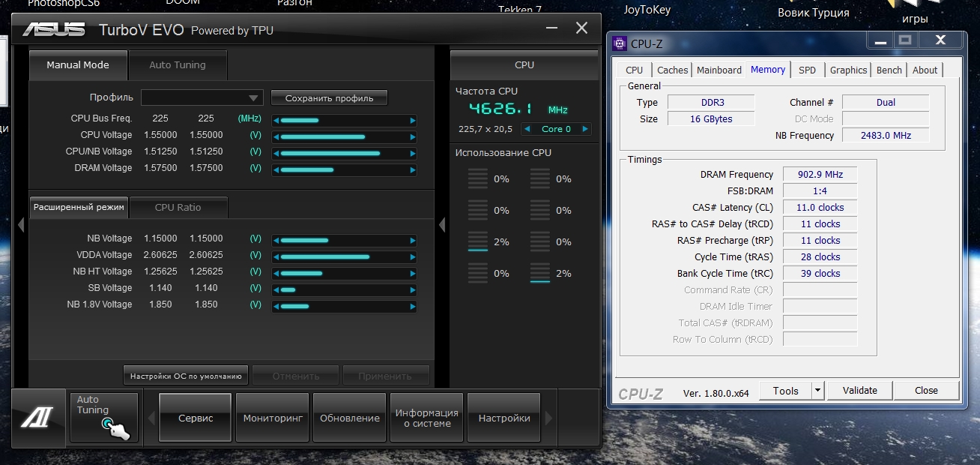Collapse the TurboV left panel arrow
This screenshot has width=980, height=465.
point(21,225)
